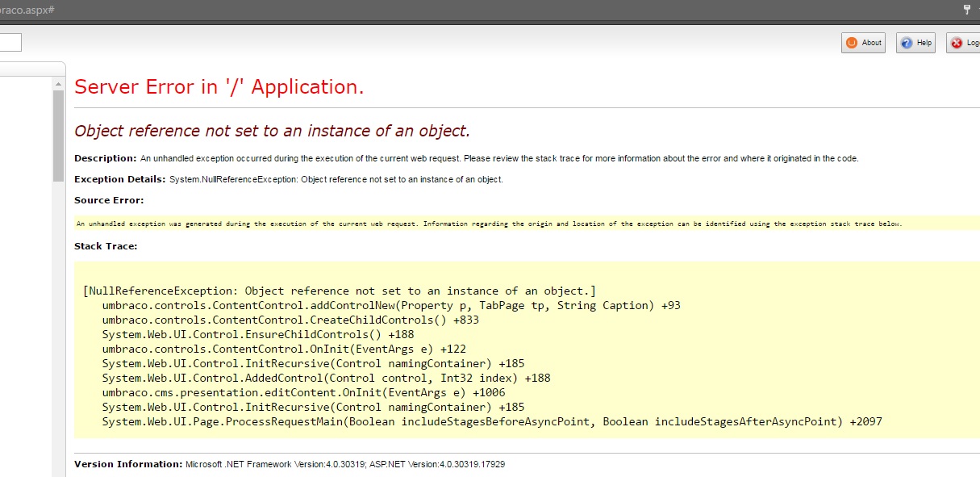Screen dimensions: 980x477
Task: Select the NullReferenceException stack trace heading
Action: click(x=339, y=291)
